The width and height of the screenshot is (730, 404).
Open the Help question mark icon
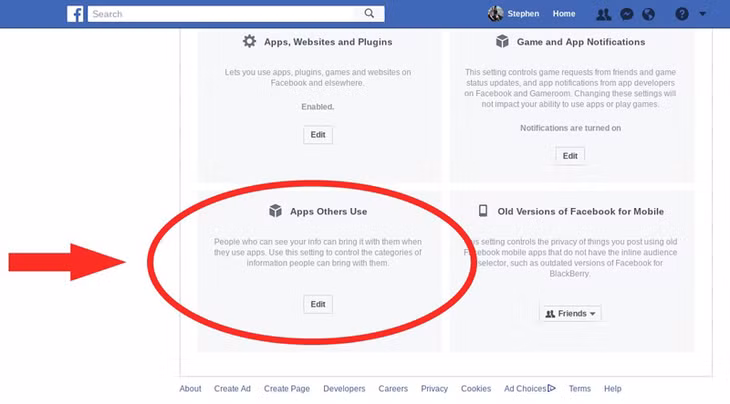(x=682, y=14)
